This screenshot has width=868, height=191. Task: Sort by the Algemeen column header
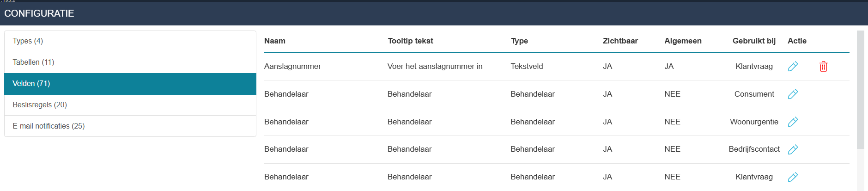(683, 41)
